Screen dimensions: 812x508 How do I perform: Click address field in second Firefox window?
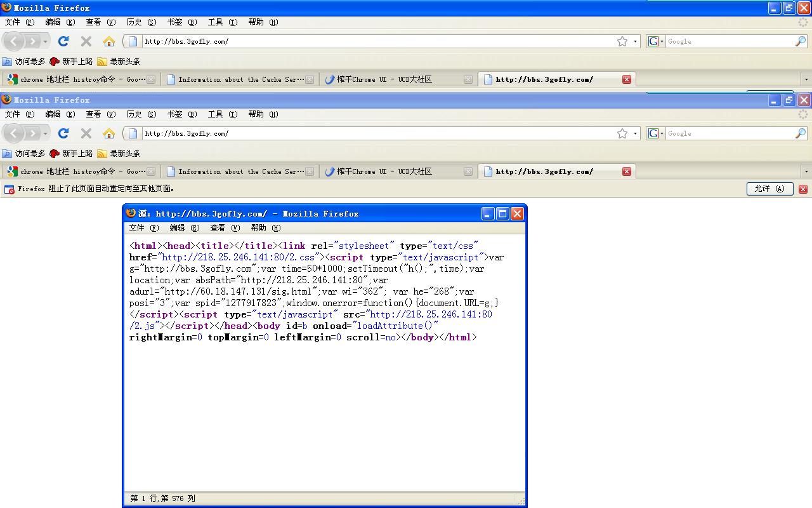[377, 133]
